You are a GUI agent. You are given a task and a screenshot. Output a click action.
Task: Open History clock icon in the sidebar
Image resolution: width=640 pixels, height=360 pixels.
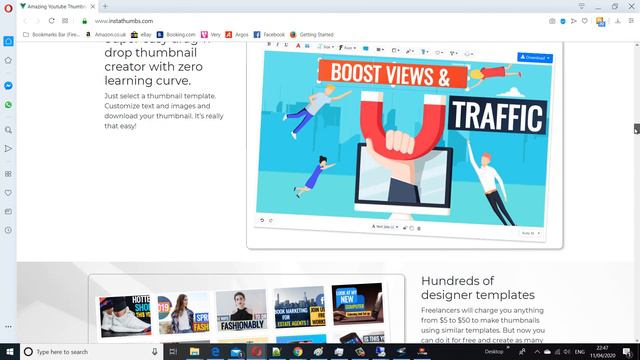click(x=8, y=230)
